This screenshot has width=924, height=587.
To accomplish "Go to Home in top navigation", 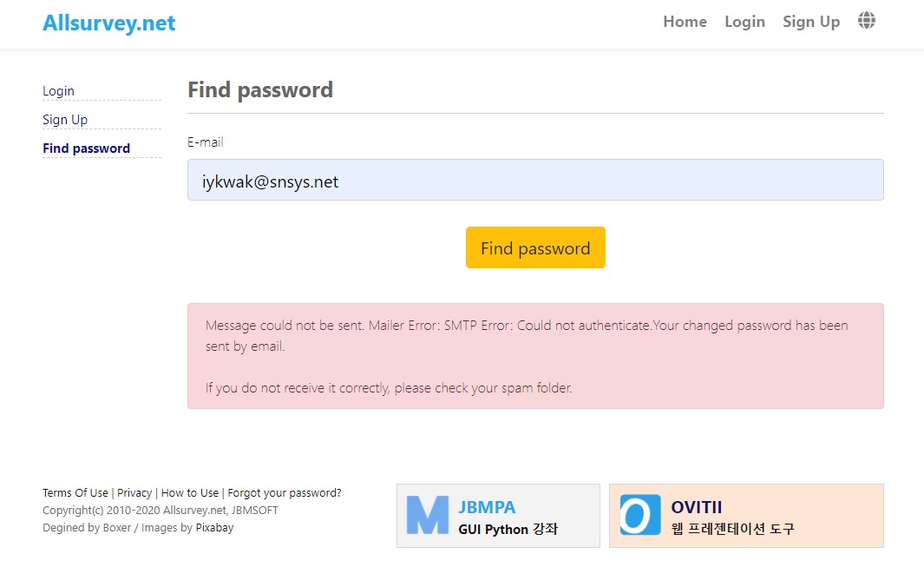I will coord(685,22).
